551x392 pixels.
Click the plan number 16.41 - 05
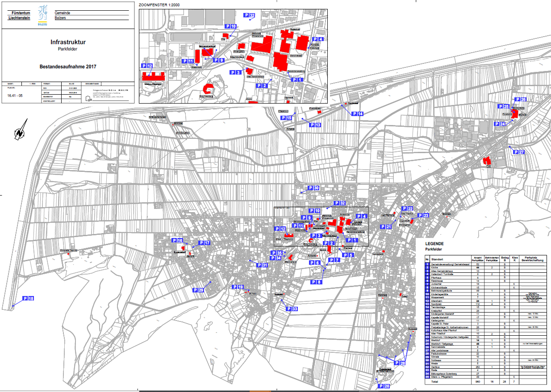(x=14, y=95)
